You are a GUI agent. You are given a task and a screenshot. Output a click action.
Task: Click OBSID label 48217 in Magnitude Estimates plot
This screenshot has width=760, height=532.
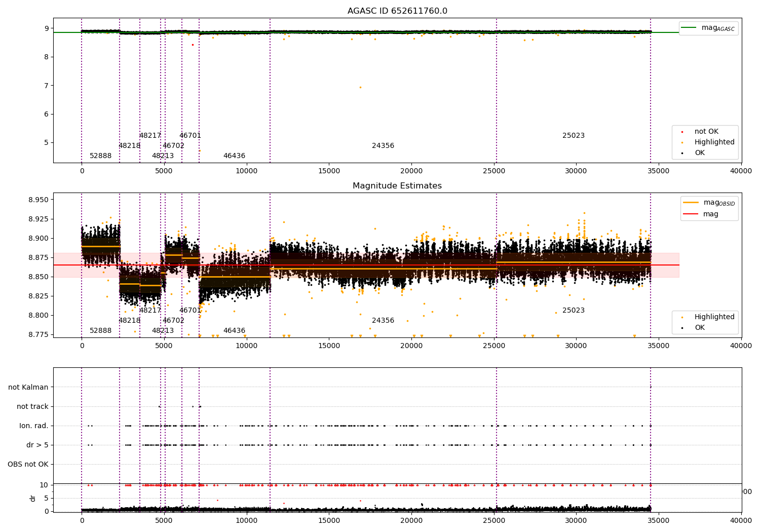tap(150, 311)
